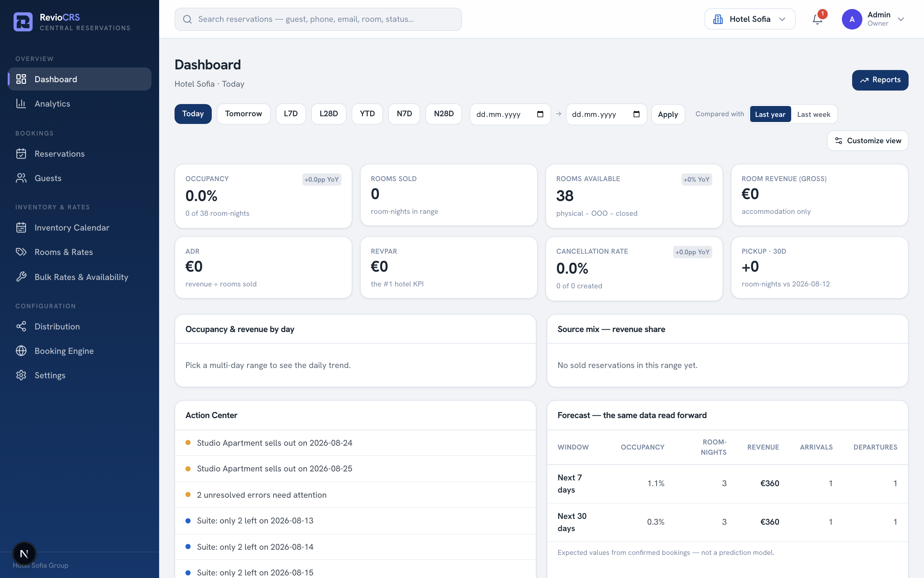
Task: Click the Inventory Calendar icon
Action: coord(21,227)
